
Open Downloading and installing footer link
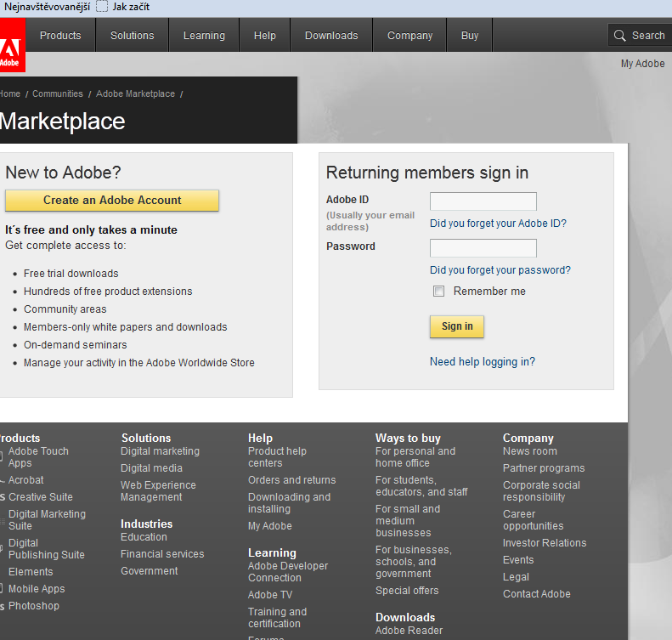click(290, 503)
